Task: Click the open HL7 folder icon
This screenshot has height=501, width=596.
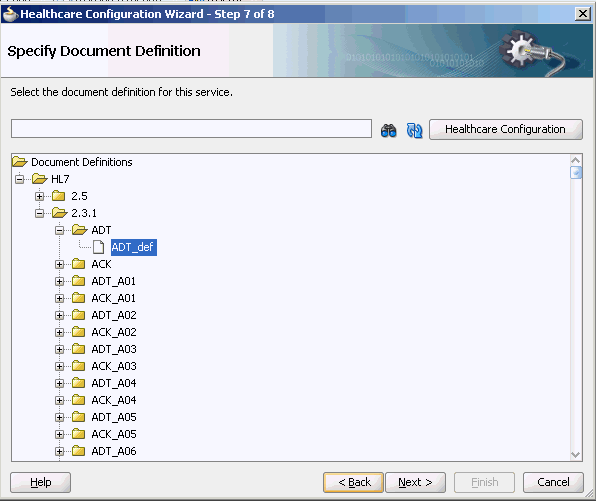Action: point(40,179)
